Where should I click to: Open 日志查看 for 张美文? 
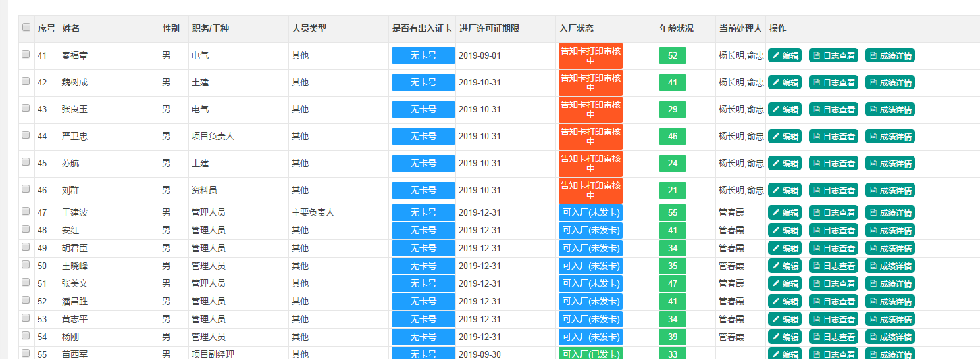[x=833, y=283]
